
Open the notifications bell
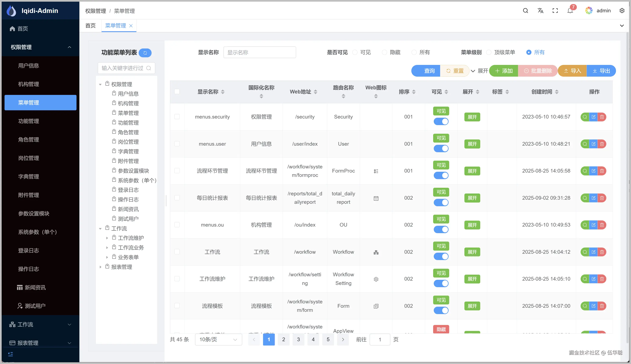pyautogui.click(x=570, y=11)
